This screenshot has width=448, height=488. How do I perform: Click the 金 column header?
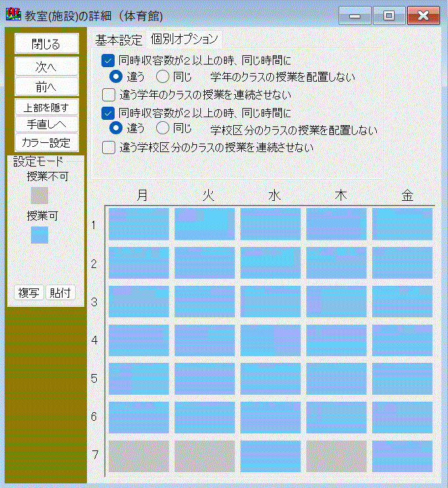(408, 195)
